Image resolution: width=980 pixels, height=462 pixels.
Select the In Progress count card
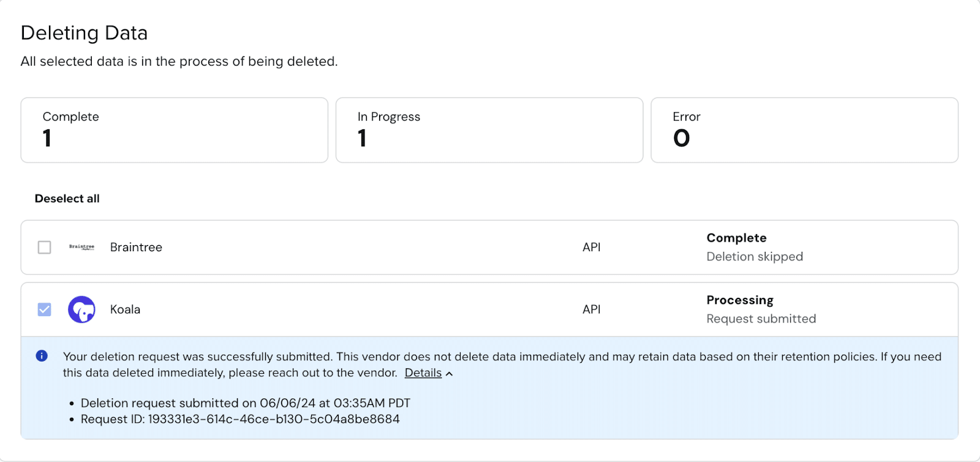[489, 130]
